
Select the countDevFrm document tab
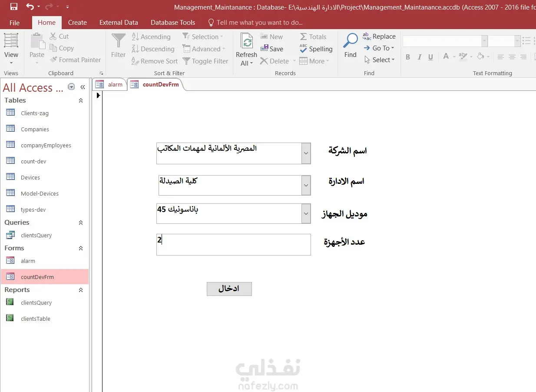pyautogui.click(x=156, y=84)
